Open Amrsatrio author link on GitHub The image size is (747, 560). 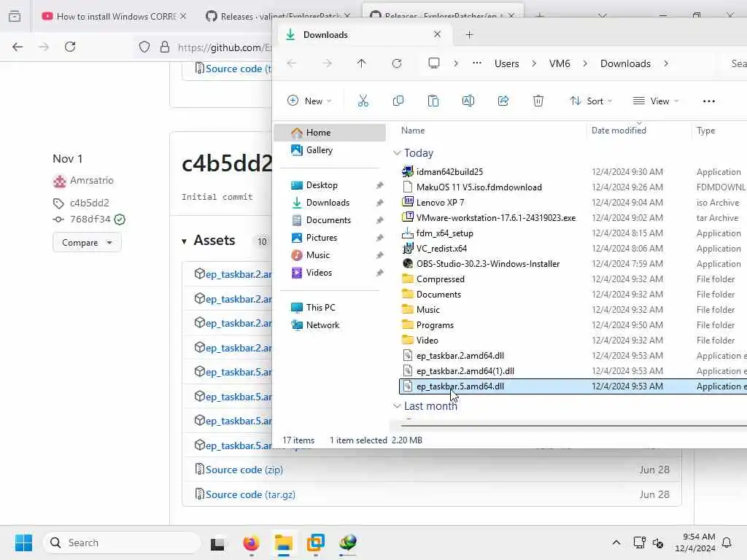91,181
